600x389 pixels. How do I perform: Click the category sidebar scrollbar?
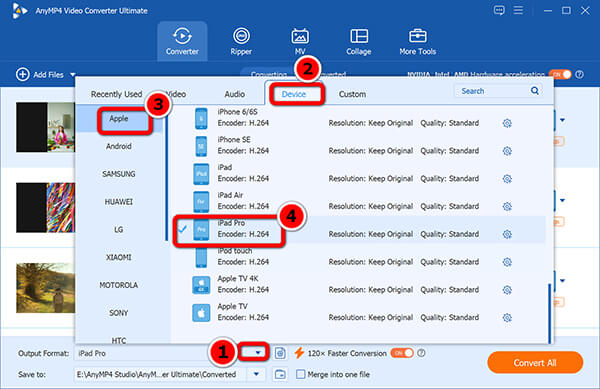click(x=166, y=176)
